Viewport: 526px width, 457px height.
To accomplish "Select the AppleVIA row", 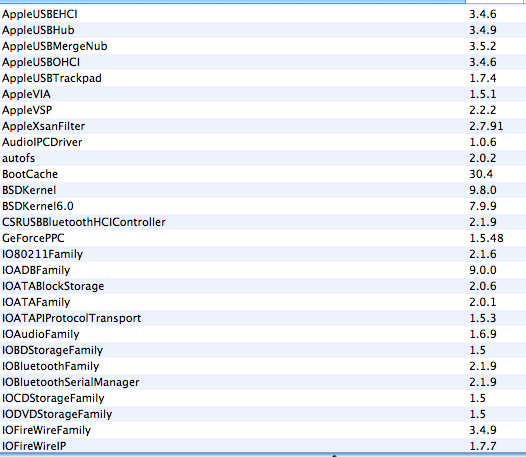I will [263, 94].
